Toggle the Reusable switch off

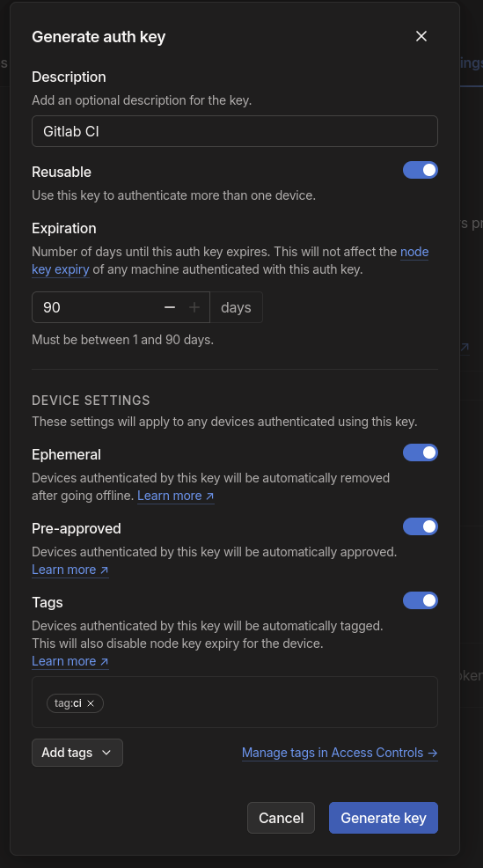coord(420,170)
